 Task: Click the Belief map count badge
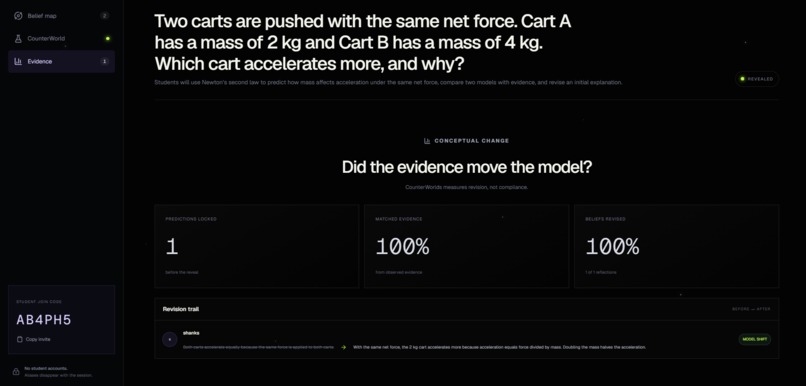pos(105,16)
